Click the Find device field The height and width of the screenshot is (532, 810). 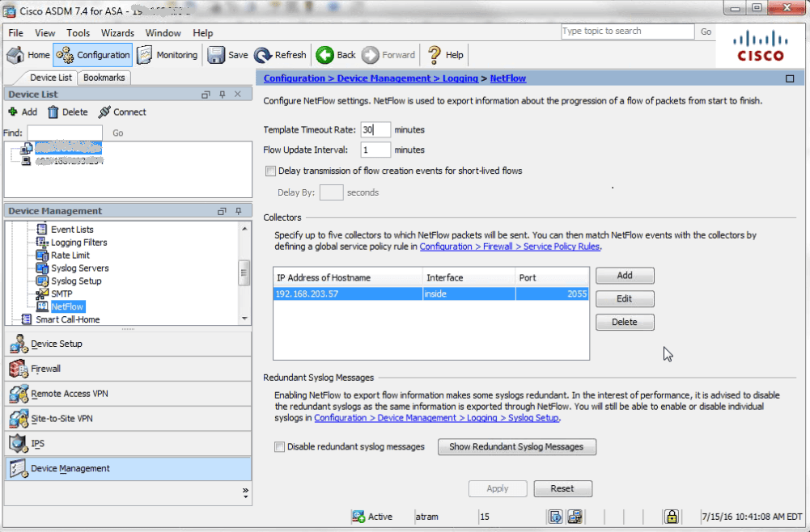click(65, 133)
